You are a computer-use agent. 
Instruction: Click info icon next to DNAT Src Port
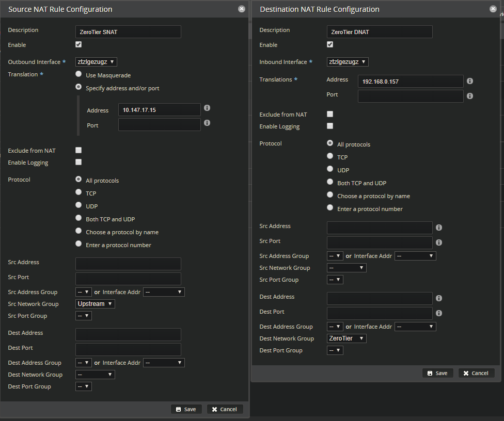point(439,242)
